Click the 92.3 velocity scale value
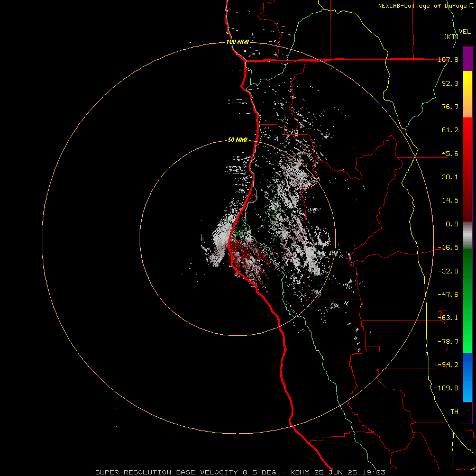 [x=450, y=83]
